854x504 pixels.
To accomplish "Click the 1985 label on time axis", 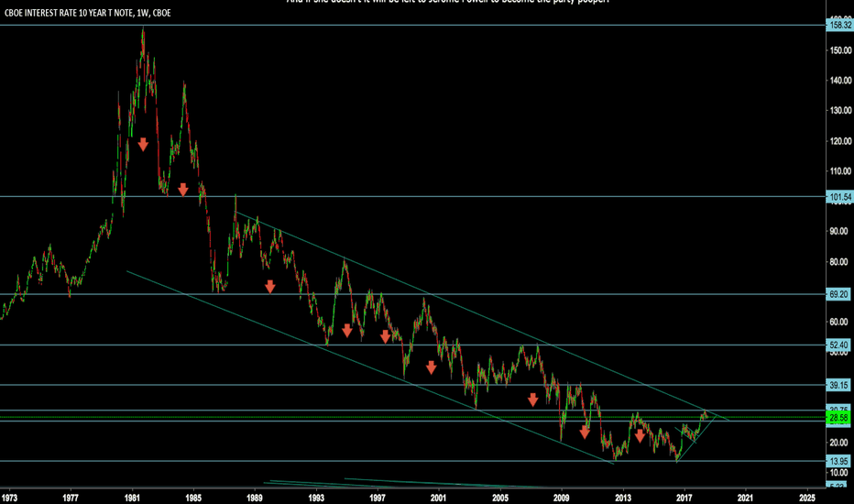I will tap(193, 498).
